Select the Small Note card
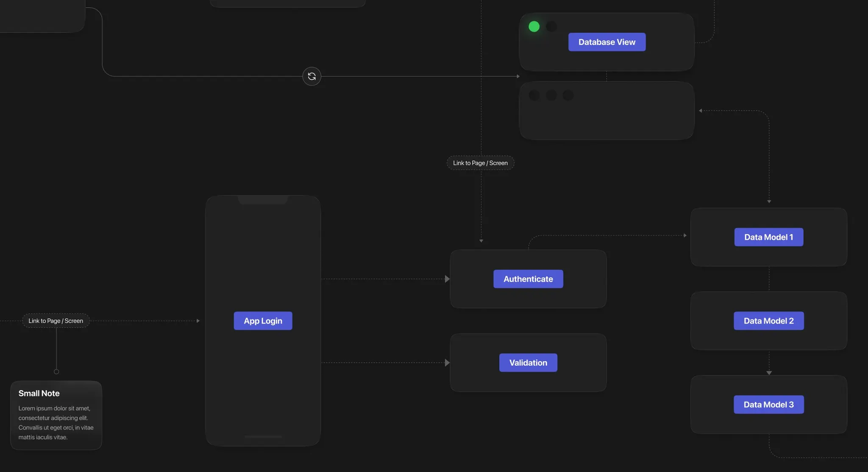 [56, 415]
